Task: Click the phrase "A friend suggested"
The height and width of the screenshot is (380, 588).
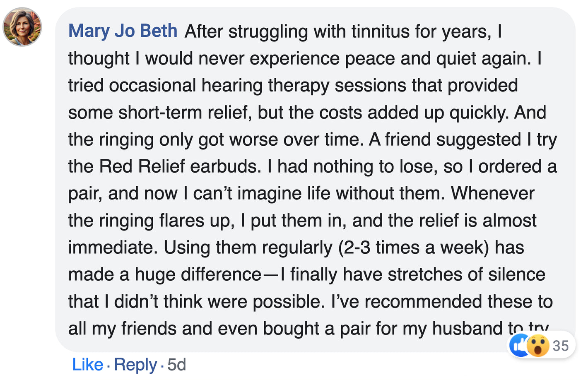Action: pyautogui.click(x=445, y=139)
